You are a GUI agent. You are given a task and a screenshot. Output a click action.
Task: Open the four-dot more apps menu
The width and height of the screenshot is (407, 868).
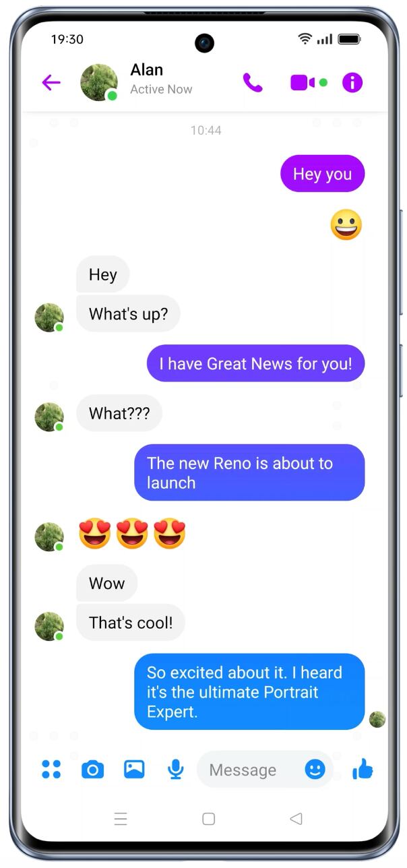tap(51, 769)
